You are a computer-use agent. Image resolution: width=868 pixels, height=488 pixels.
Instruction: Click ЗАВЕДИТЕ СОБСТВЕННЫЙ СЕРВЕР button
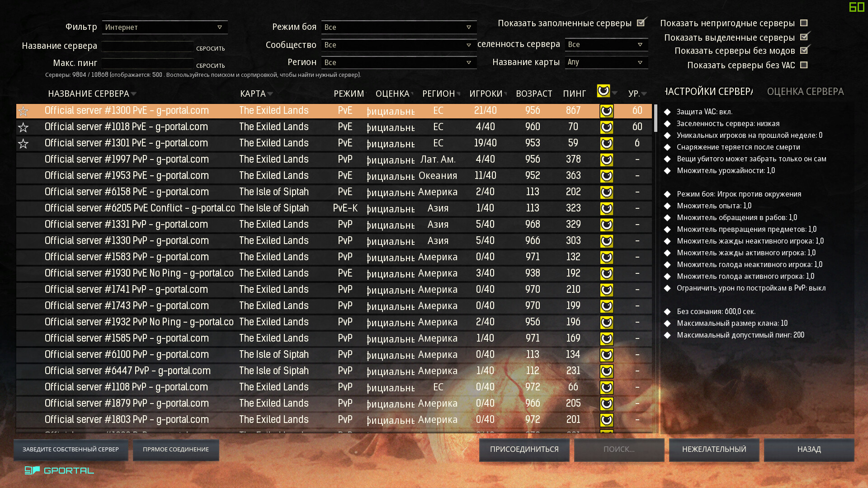71,450
